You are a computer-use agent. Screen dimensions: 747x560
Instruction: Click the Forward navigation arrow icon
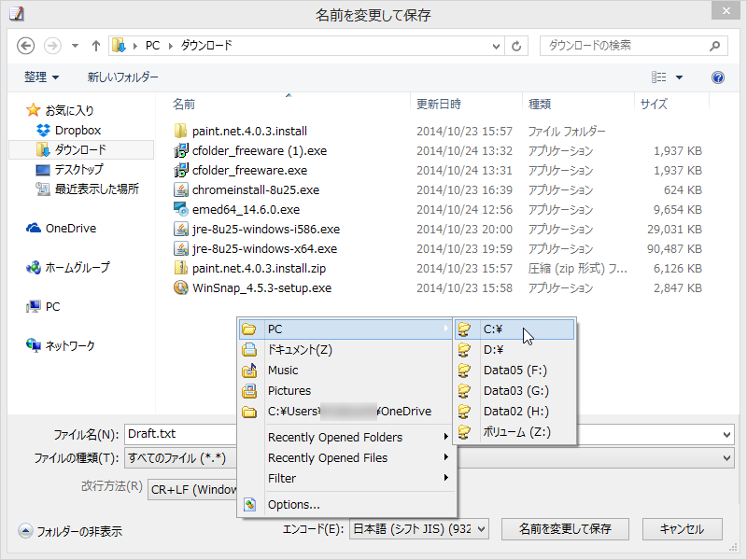(52, 46)
